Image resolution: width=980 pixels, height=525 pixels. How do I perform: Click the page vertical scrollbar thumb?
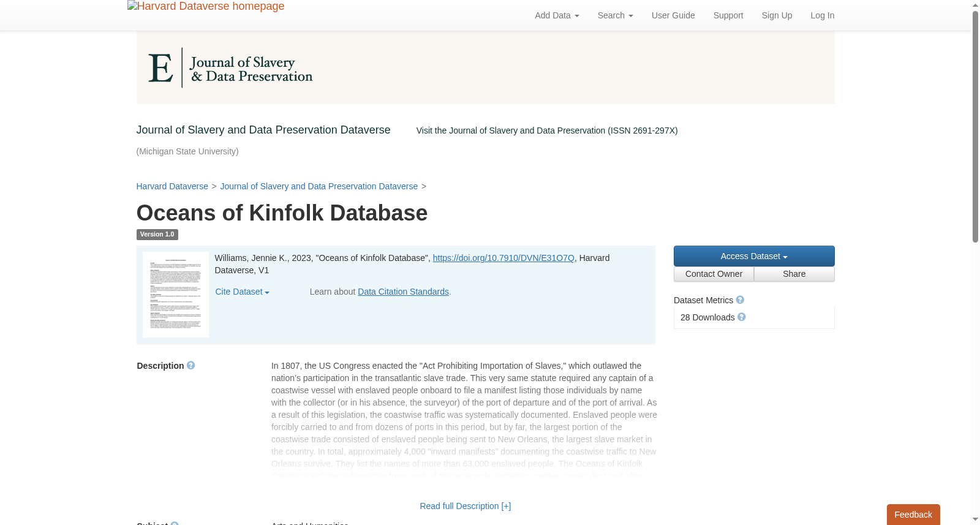click(975, 127)
